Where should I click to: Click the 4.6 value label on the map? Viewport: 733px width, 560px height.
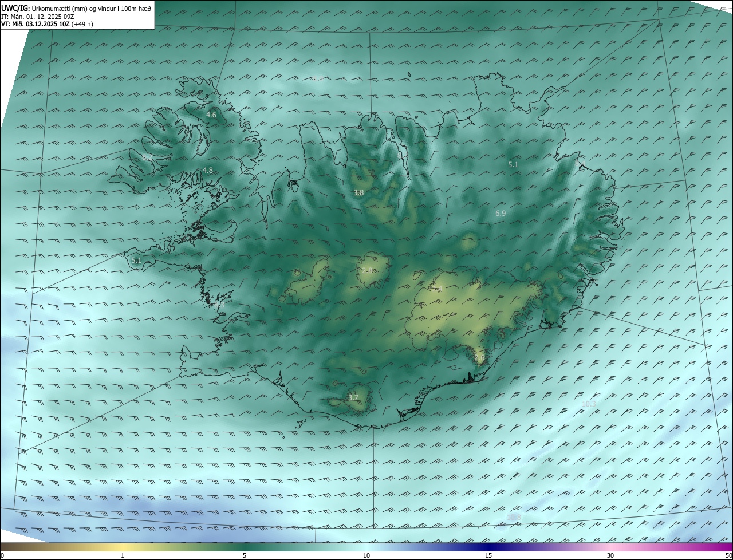coord(211,115)
